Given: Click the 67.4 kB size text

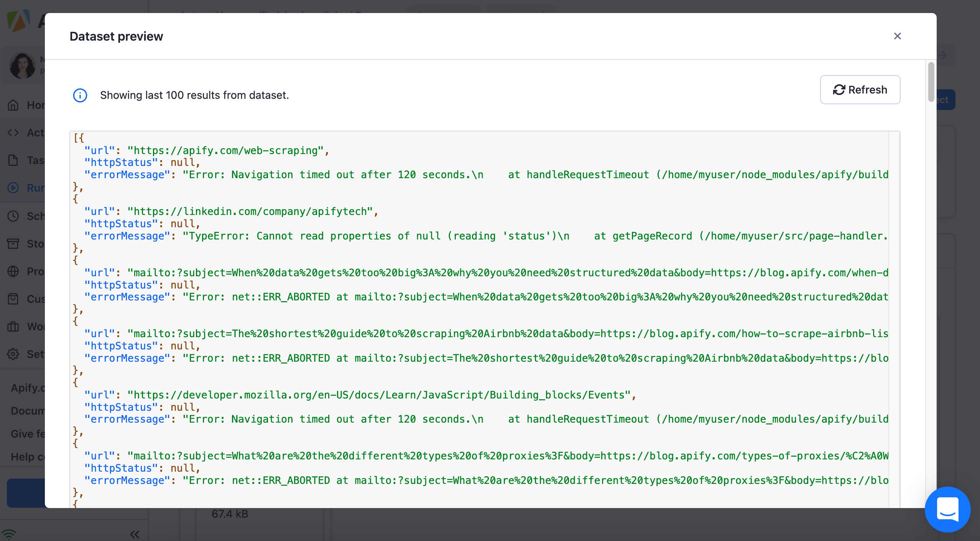Looking at the screenshot, I should (230, 514).
